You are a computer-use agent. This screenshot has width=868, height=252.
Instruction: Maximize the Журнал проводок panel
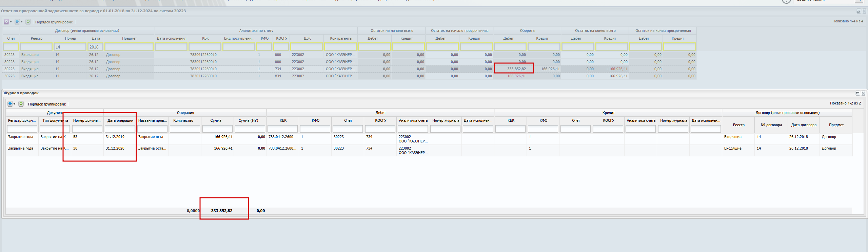(x=857, y=93)
